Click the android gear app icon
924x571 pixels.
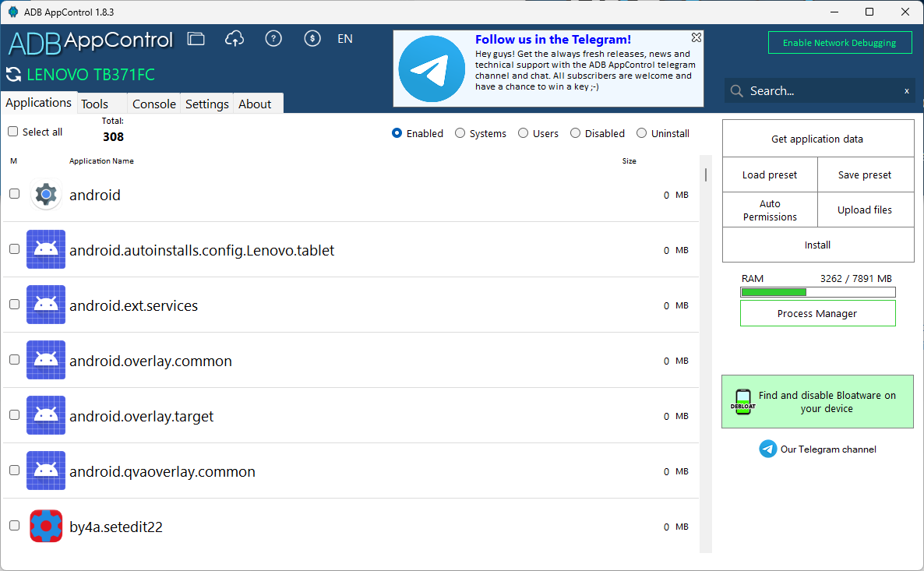[x=46, y=195]
